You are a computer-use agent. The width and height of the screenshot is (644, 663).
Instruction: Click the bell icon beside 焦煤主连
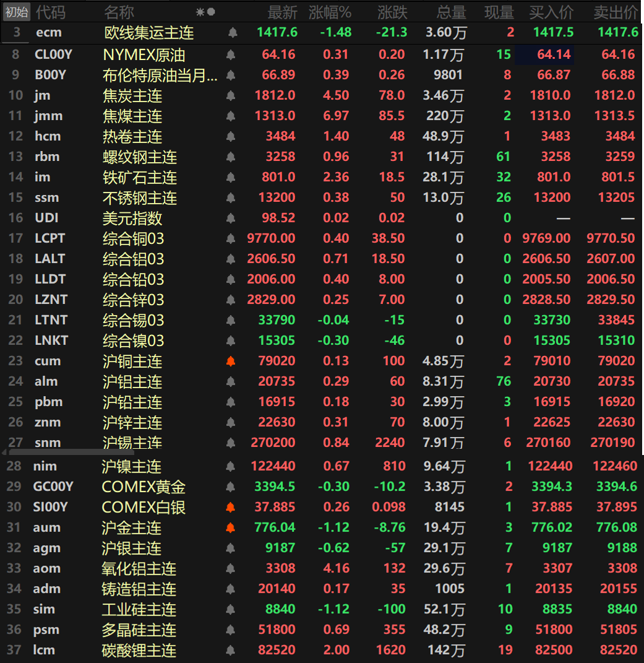[x=231, y=116]
